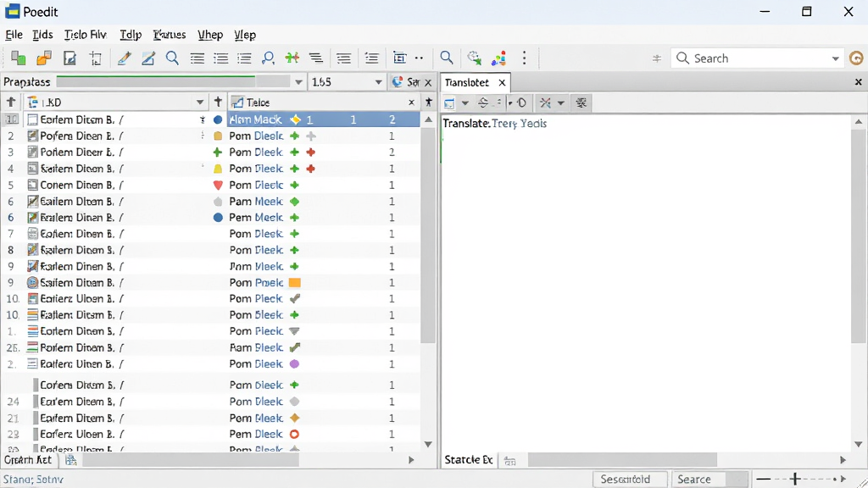Click the orange circular icon beside the Search box
The height and width of the screenshot is (488, 868).
click(856, 58)
